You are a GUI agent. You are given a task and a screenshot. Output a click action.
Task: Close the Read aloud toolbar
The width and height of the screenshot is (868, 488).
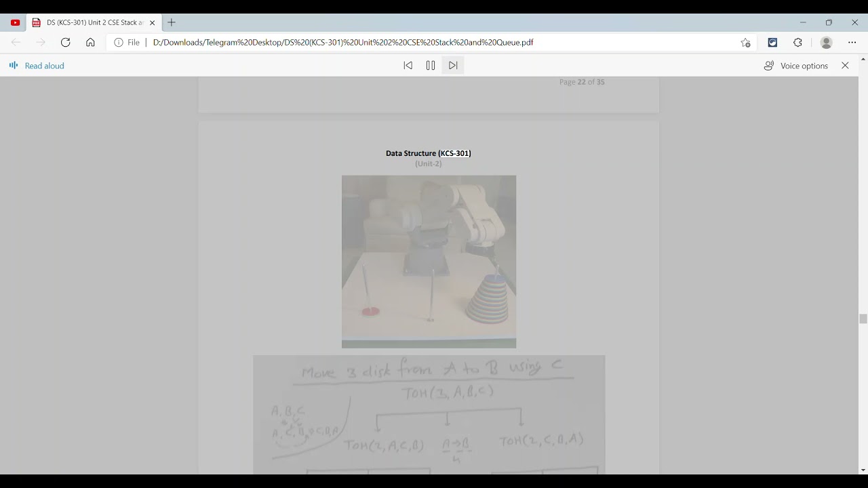click(x=845, y=66)
